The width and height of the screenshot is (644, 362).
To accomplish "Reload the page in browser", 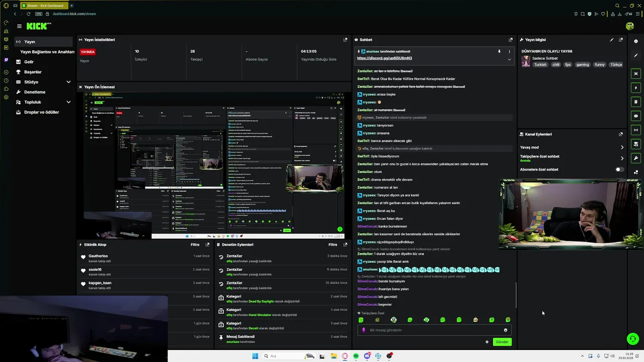I will [x=28, y=14].
